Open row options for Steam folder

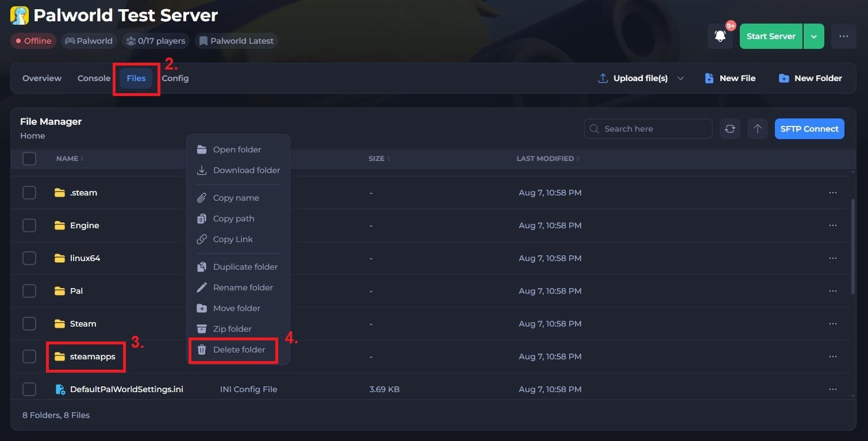pyautogui.click(x=833, y=324)
